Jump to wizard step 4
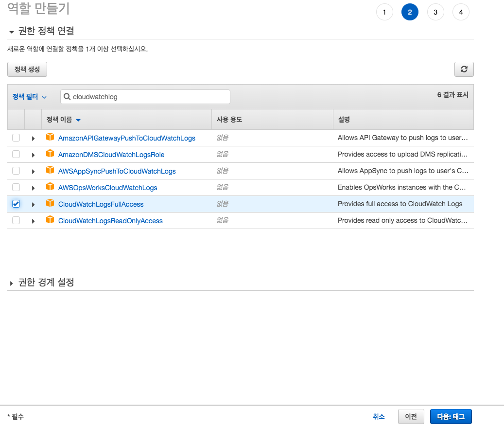 461,12
